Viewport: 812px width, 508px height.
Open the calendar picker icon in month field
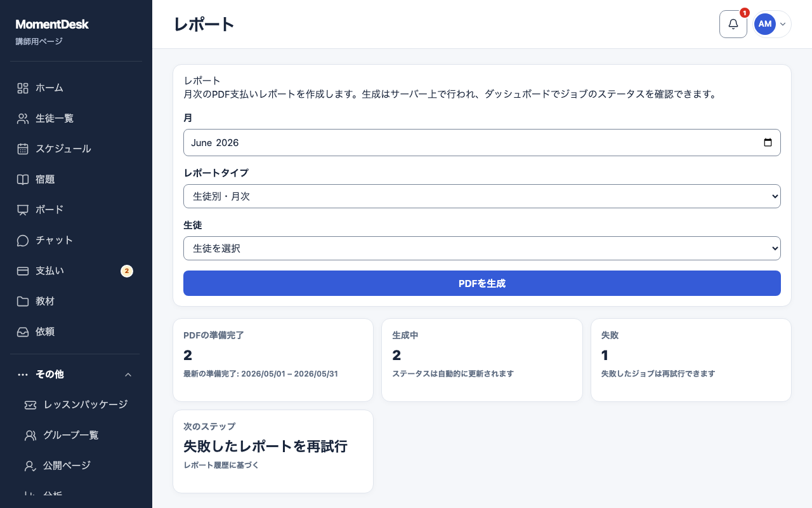[768, 143]
